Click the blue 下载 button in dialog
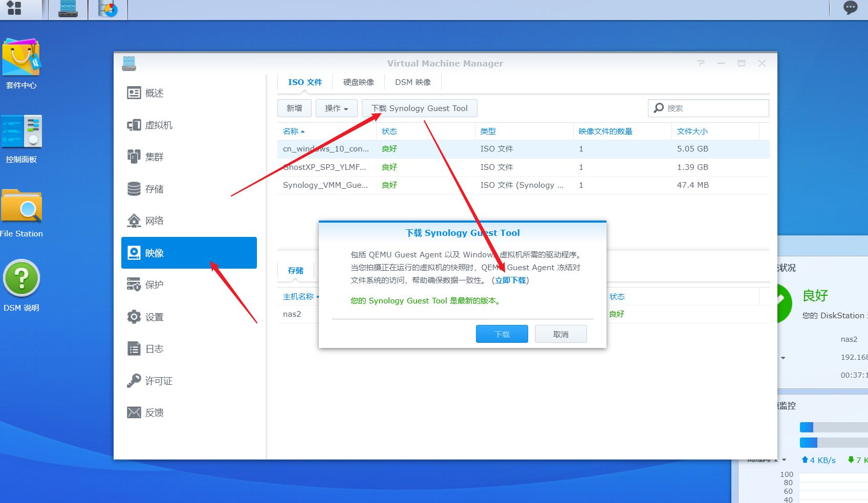868x503 pixels. pyautogui.click(x=502, y=334)
